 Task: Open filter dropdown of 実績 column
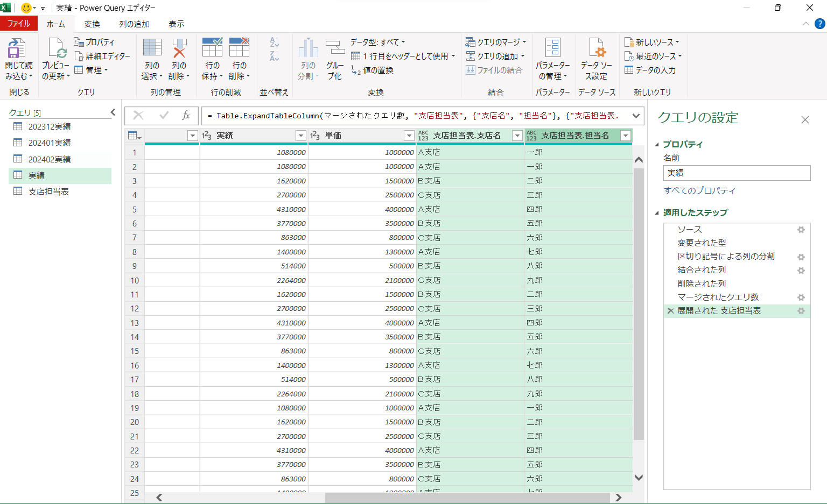tap(301, 136)
